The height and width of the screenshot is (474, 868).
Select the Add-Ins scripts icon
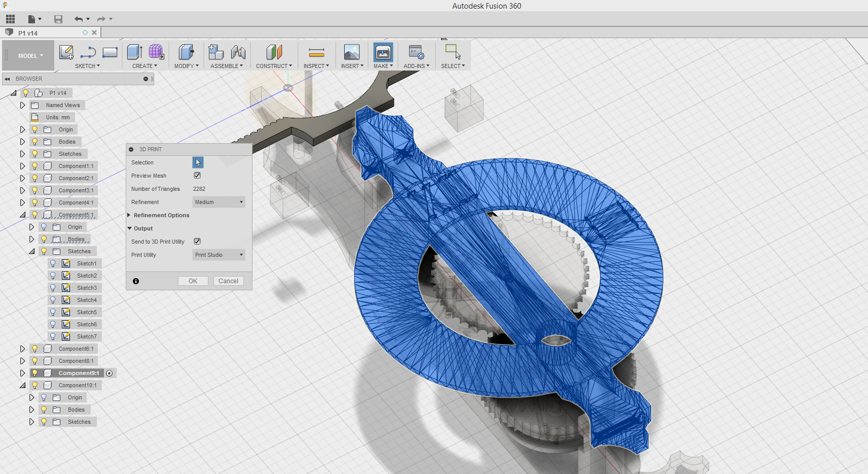[416, 52]
